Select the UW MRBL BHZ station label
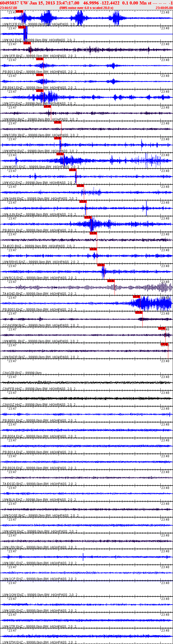173x644 pixels. 14,341
